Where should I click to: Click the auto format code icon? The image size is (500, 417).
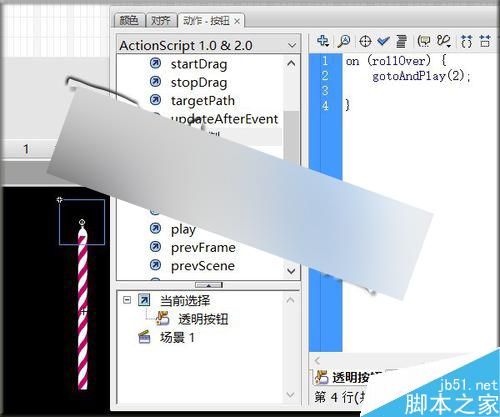click(401, 41)
